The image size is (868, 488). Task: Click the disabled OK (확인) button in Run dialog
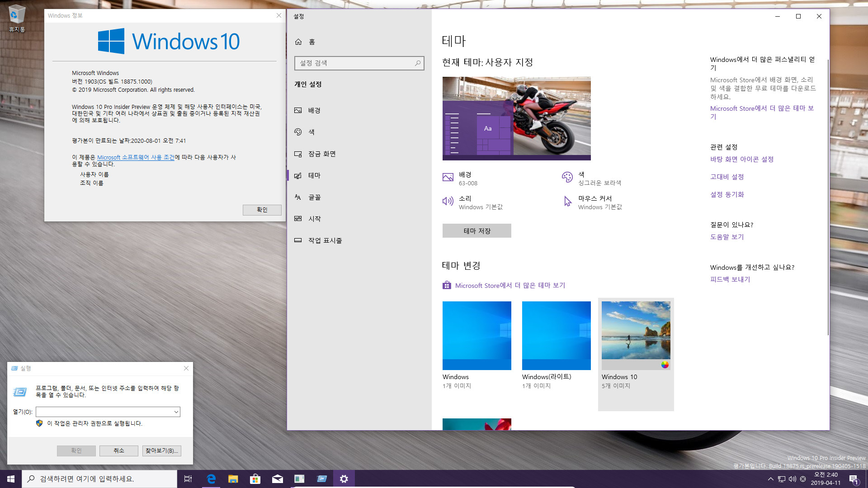click(76, 451)
